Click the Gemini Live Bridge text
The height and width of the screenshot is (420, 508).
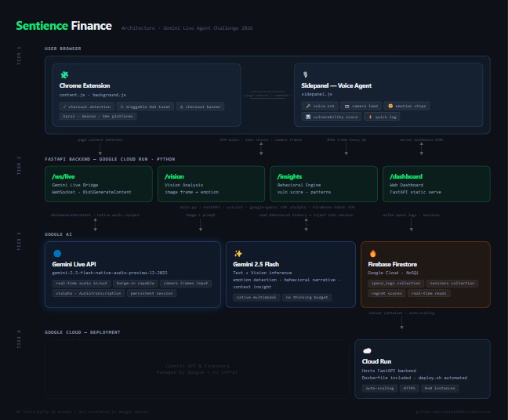[74, 185]
